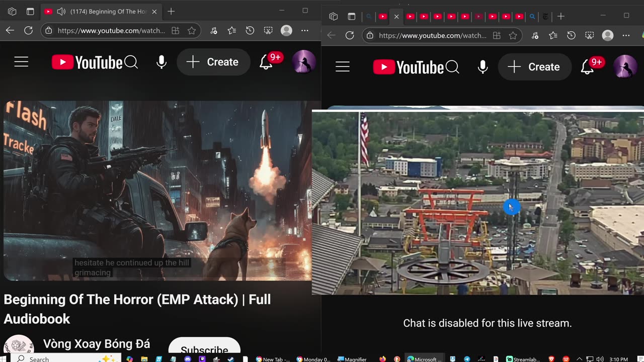
Task: Open media control icon in left window toolbar
Action: (214, 31)
